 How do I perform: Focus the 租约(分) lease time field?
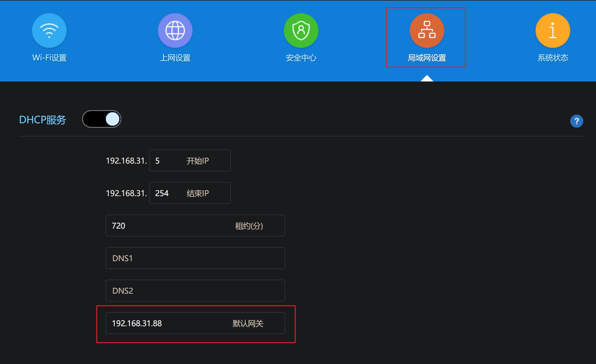click(195, 226)
